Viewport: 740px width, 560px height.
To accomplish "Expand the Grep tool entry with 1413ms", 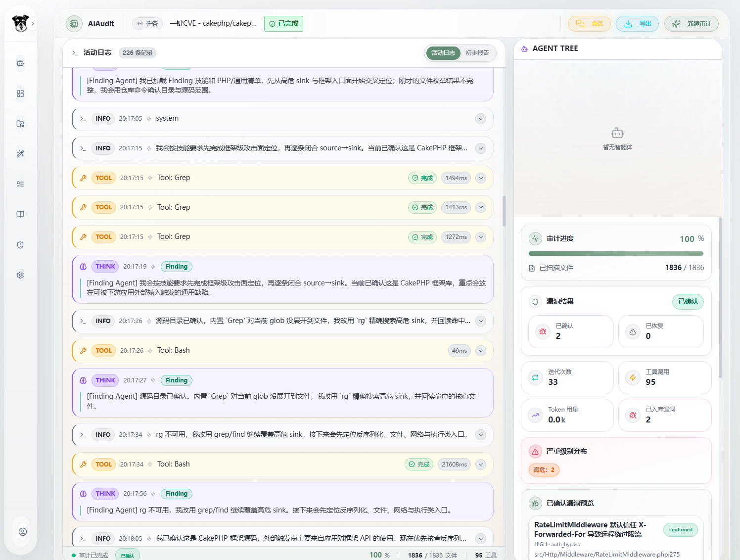I will click(x=481, y=207).
